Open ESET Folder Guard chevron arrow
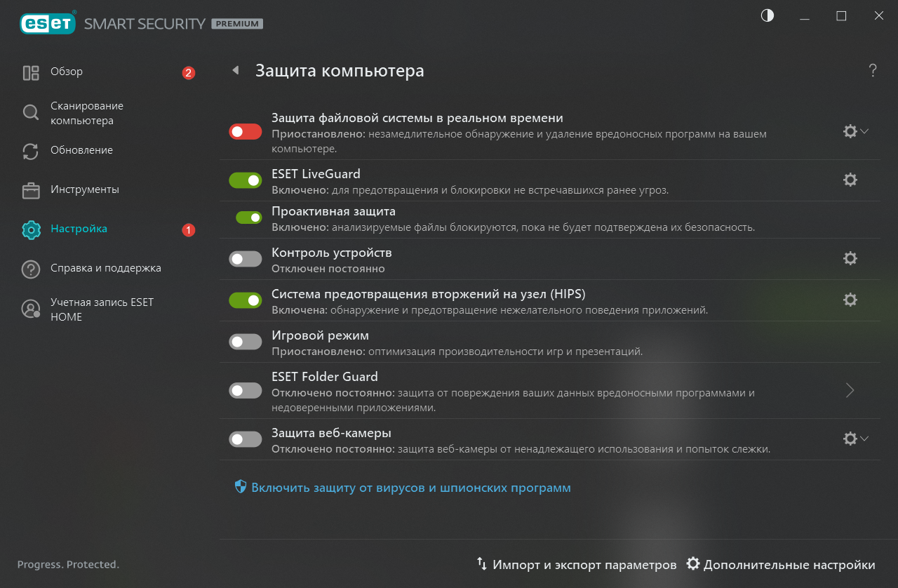This screenshot has width=898, height=588. point(850,390)
